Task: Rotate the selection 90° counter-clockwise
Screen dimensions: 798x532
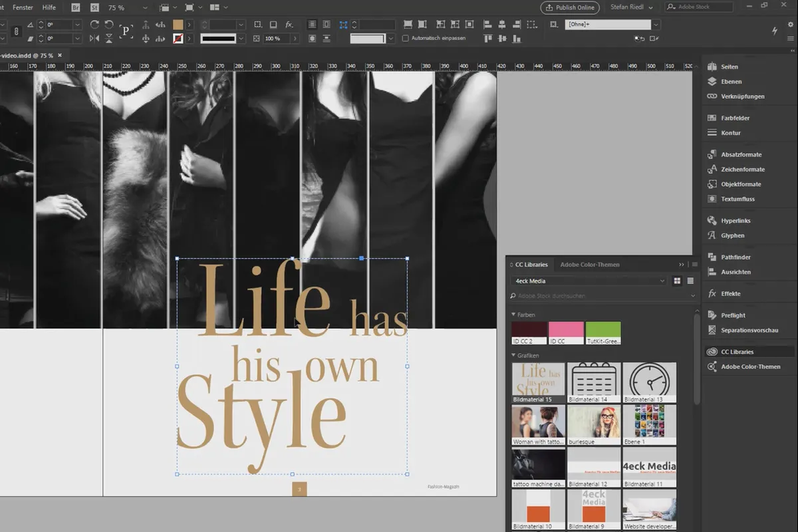Action: tap(109, 25)
